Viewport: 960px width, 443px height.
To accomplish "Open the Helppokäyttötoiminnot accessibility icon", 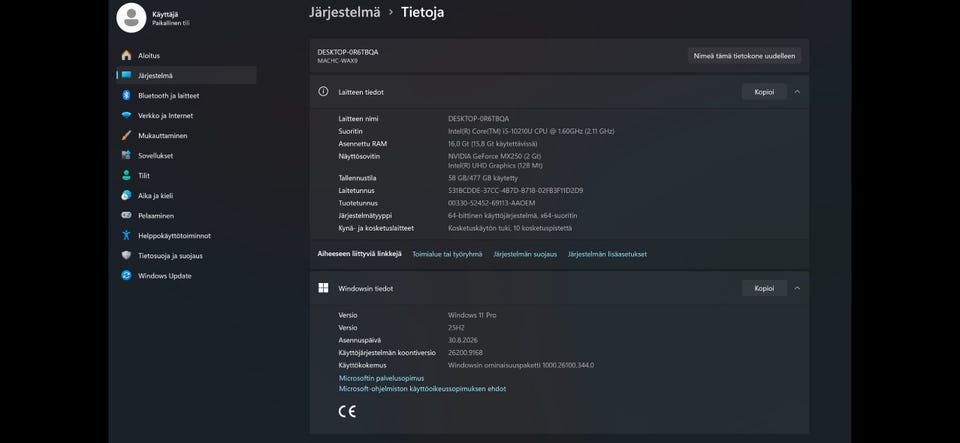I will pyautogui.click(x=126, y=236).
